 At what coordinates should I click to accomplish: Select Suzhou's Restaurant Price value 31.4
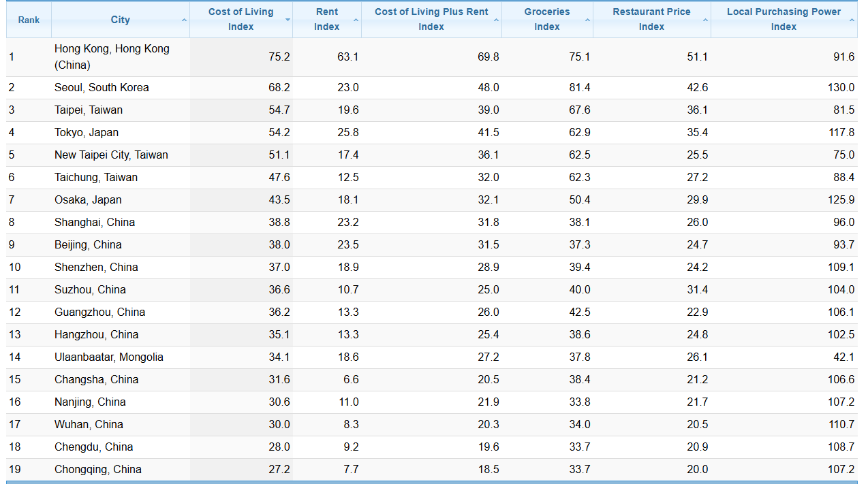697,289
